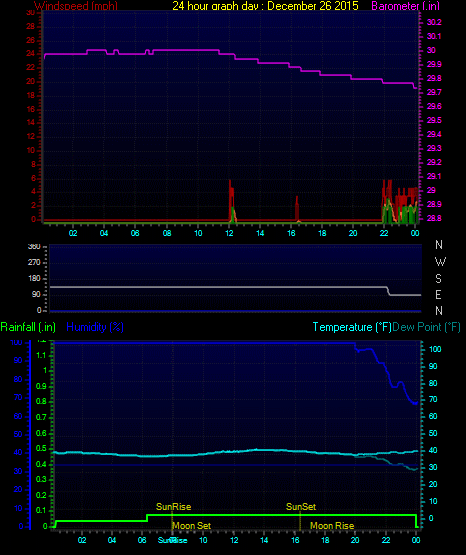Click the 22 hour tick on top graph
The image size is (466, 555).
tap(384, 233)
